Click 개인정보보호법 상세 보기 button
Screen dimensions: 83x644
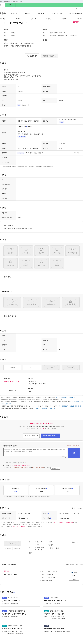click(31, 436)
